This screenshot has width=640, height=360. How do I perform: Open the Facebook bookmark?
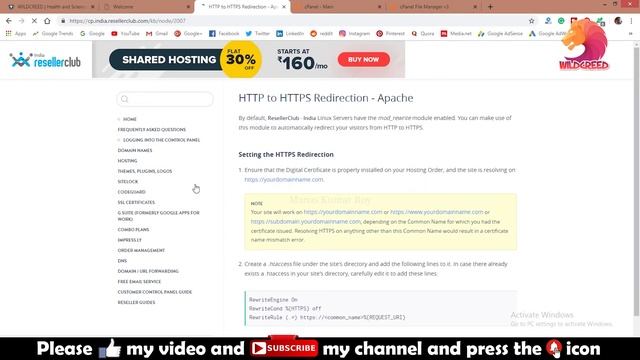pos(224,33)
